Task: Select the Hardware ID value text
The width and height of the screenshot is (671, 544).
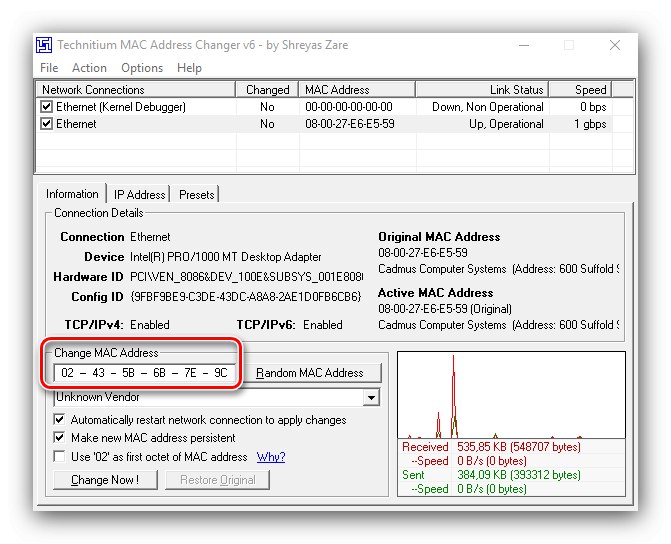Action: (x=246, y=277)
